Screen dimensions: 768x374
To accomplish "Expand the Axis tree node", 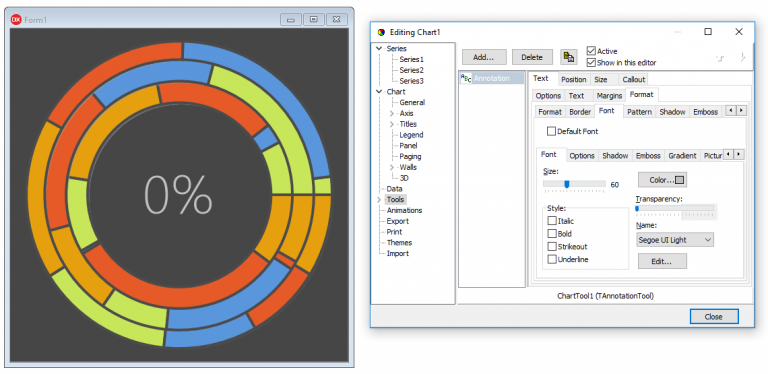I will point(392,114).
